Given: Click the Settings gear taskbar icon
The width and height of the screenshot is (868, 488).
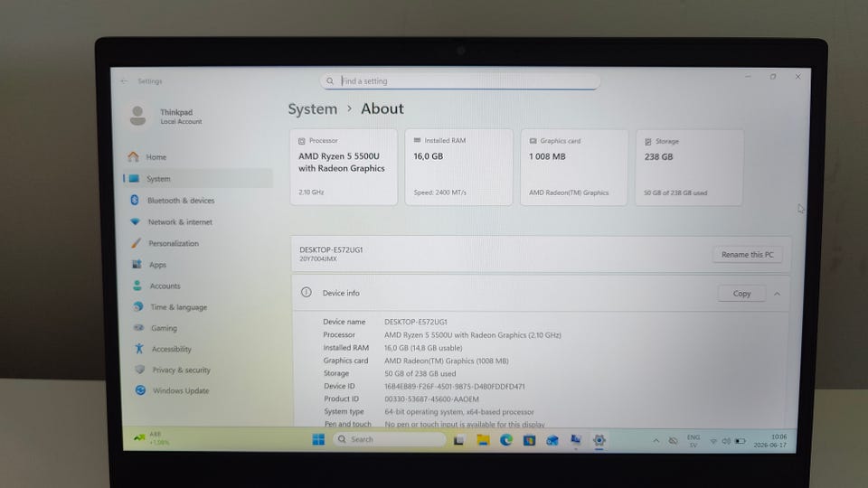Looking at the screenshot, I should point(599,440).
